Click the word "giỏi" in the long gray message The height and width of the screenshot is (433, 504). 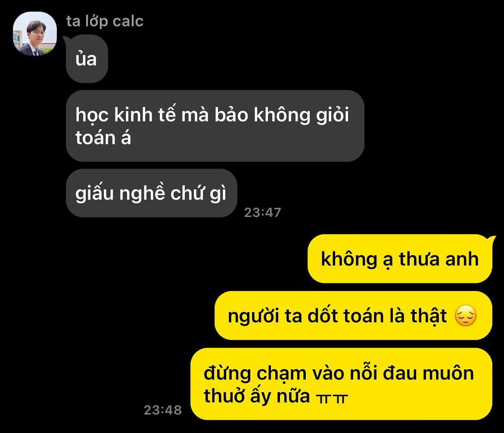tap(333, 115)
